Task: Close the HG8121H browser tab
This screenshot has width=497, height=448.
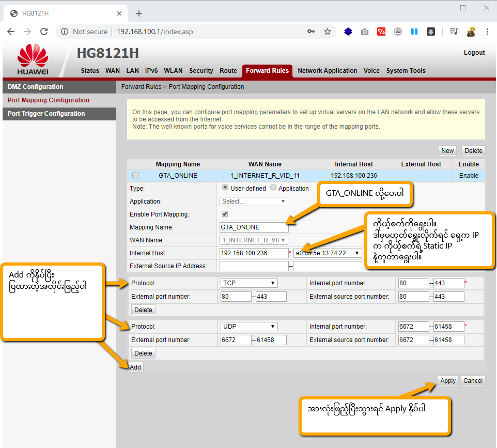Action: tap(119, 13)
